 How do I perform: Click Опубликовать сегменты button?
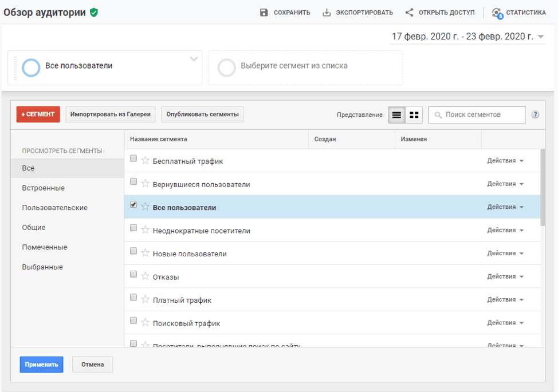(202, 114)
